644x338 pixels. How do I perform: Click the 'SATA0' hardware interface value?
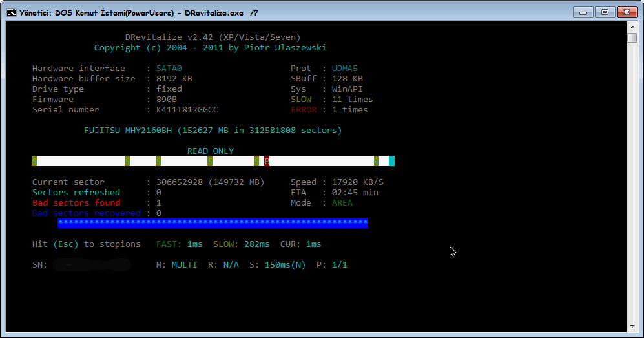coord(169,68)
